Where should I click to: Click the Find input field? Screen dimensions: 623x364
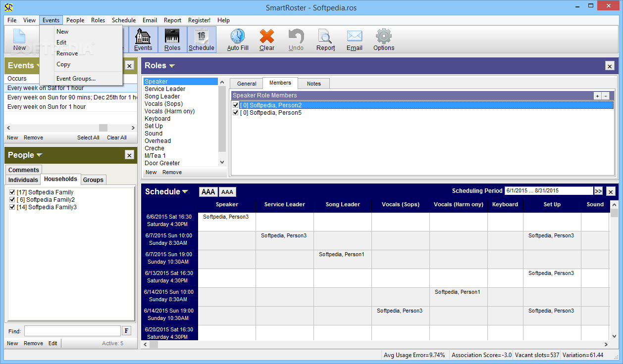tap(72, 331)
